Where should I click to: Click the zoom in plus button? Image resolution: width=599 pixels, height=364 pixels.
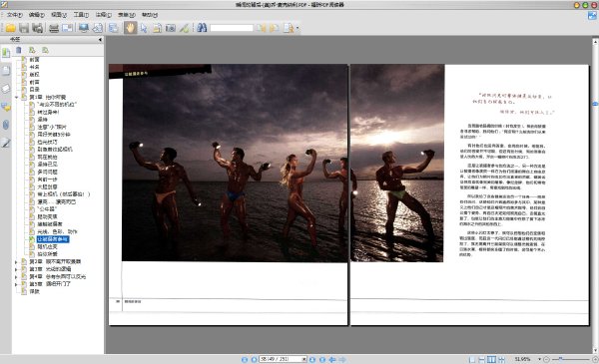tap(595, 359)
